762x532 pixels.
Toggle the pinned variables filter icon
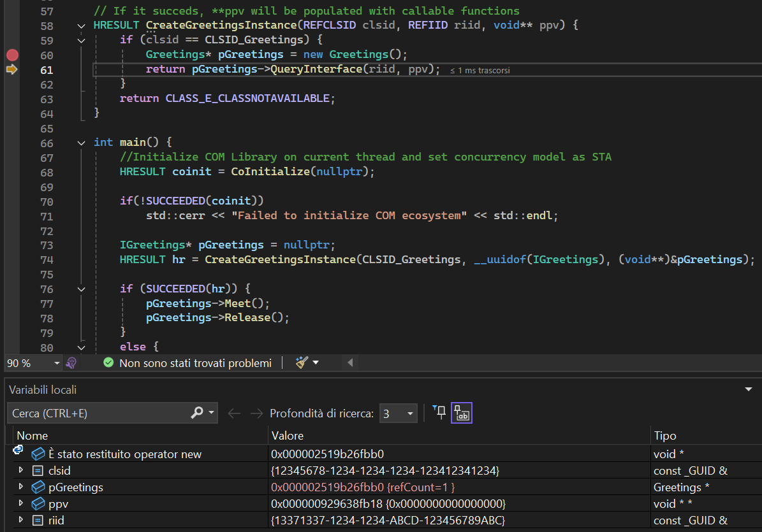click(439, 413)
